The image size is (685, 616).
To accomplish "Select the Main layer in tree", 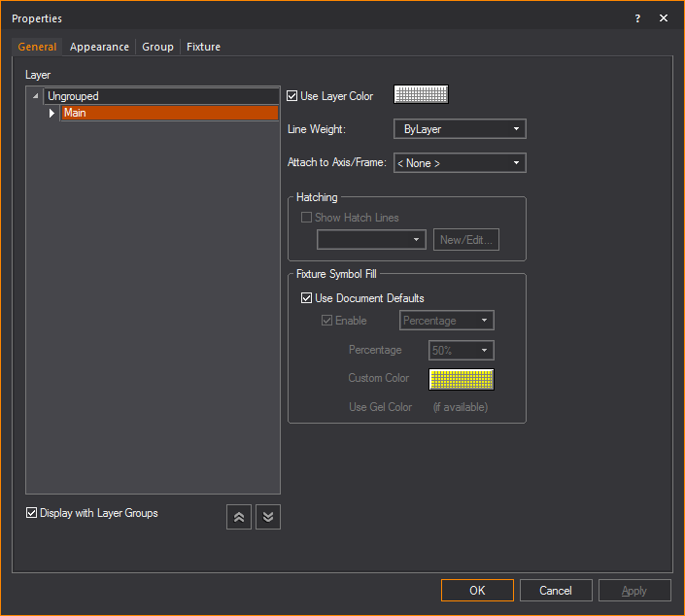I will pyautogui.click(x=168, y=114).
